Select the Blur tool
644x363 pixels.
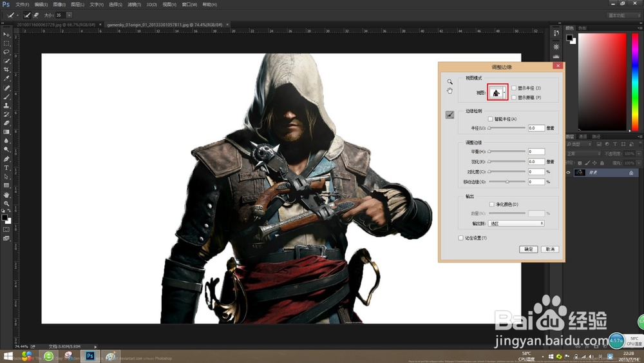coord(6,141)
